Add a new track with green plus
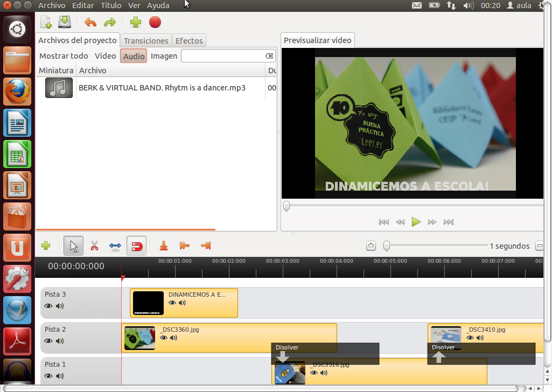Image resolution: width=552 pixels, height=392 pixels. [46, 246]
